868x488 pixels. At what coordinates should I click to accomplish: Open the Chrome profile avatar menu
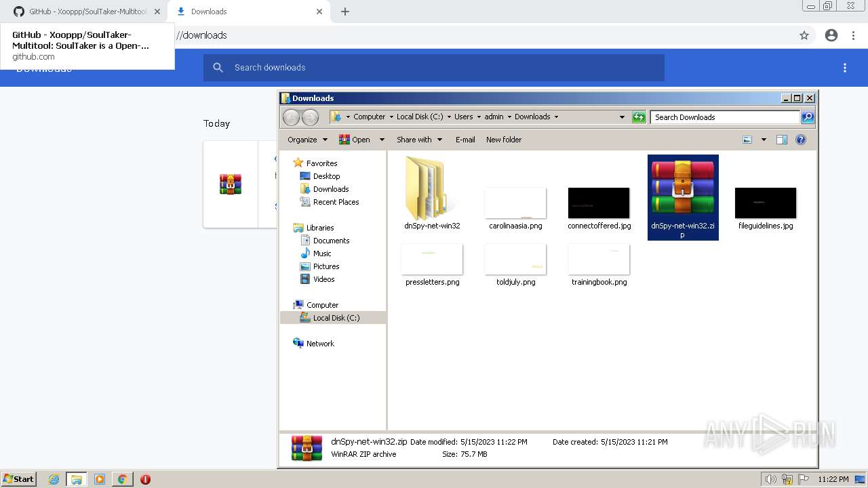click(831, 35)
